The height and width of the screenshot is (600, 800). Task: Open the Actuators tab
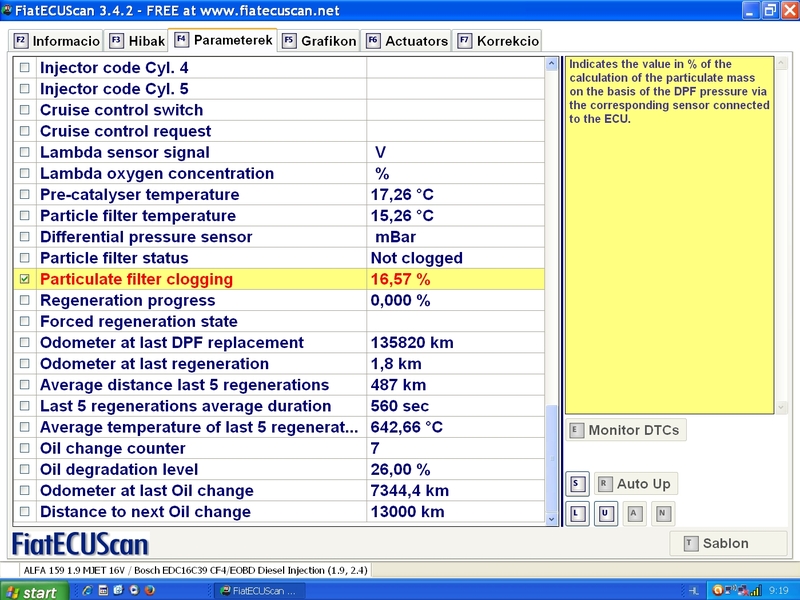pos(407,41)
